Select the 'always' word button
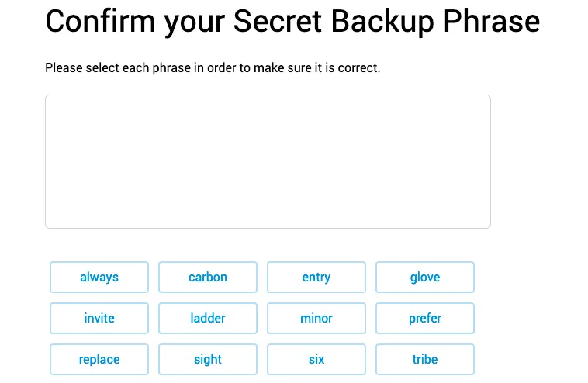Screen dimensions: 588x383 point(99,277)
